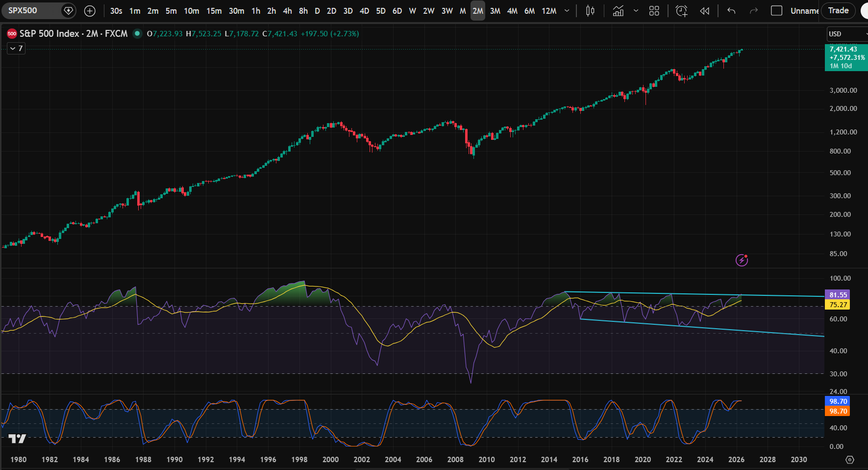The height and width of the screenshot is (470, 868).
Task: Click the green market status dot
Action: point(137,33)
